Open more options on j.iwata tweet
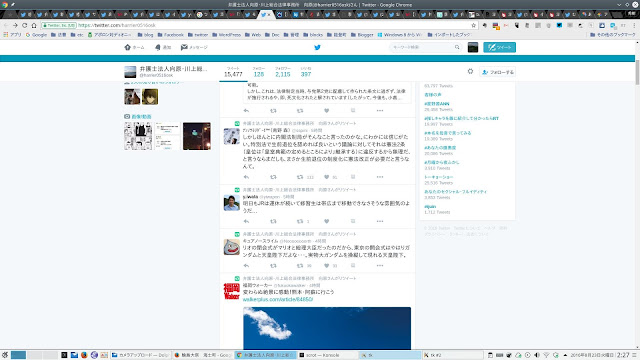This screenshot has width=640, height=360. (x=380, y=221)
